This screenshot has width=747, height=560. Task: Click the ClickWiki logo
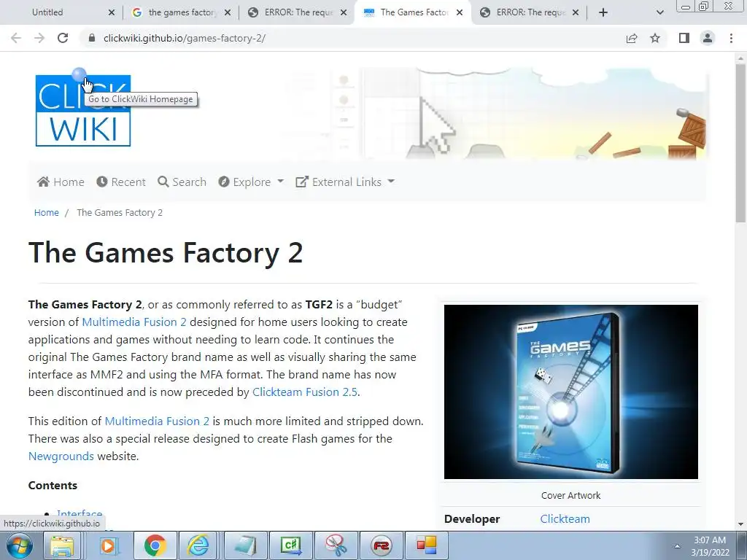tap(83, 111)
